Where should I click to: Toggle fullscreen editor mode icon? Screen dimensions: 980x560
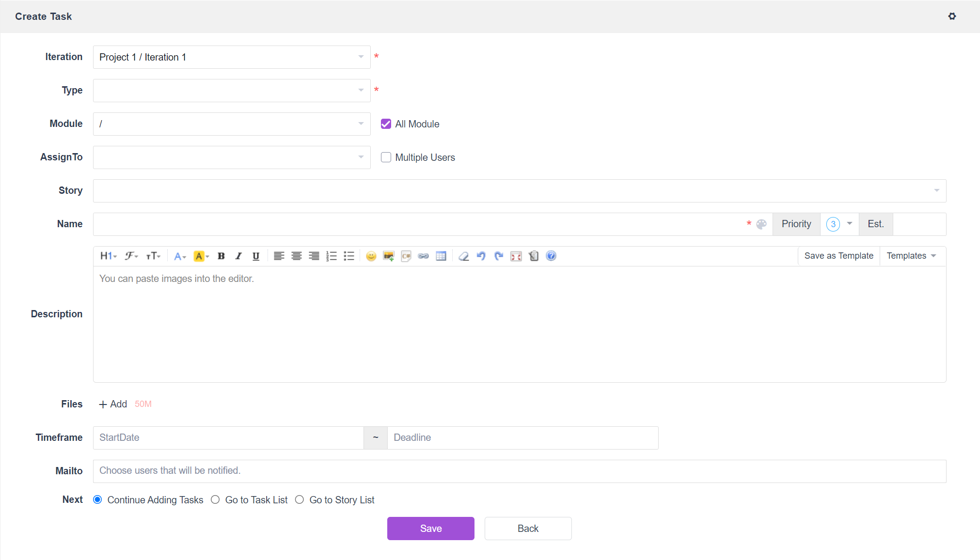pos(516,256)
